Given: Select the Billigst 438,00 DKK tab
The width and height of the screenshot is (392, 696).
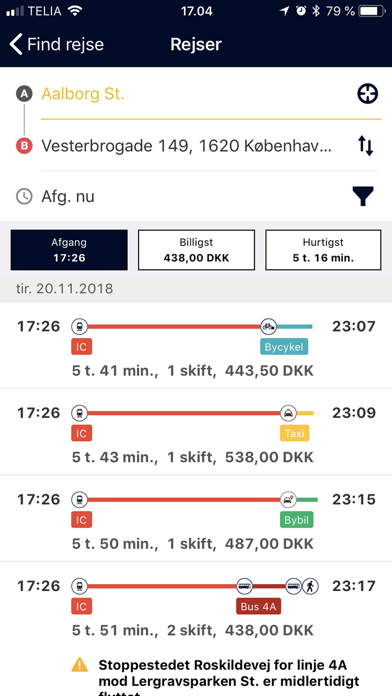Looking at the screenshot, I should [196, 250].
